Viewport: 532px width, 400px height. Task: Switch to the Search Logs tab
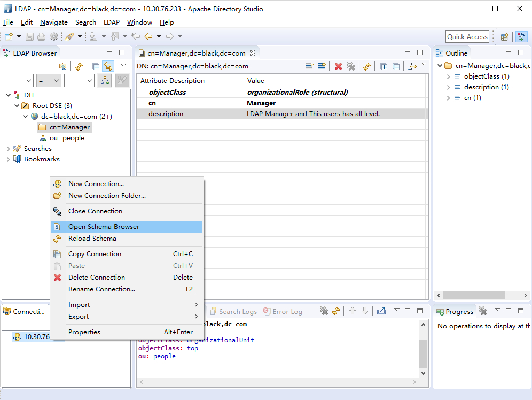[x=234, y=311]
